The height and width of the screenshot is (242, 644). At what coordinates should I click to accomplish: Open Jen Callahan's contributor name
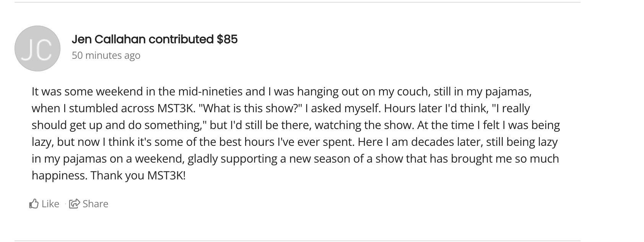(x=109, y=39)
